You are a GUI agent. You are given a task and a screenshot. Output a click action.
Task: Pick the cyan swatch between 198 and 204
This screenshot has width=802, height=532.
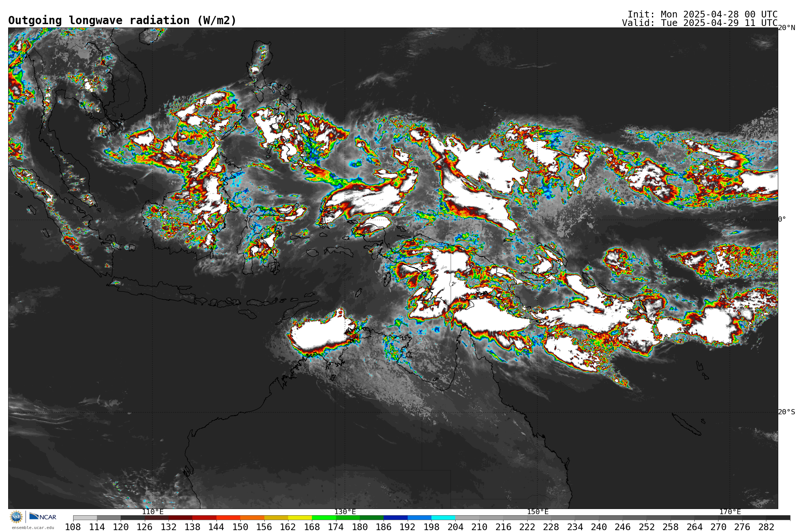click(x=443, y=518)
